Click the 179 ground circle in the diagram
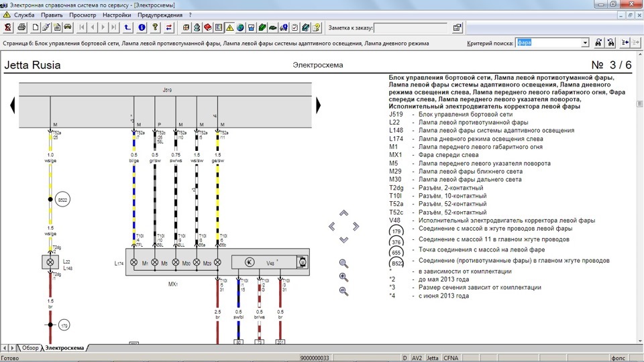644x362 pixels. click(64, 326)
